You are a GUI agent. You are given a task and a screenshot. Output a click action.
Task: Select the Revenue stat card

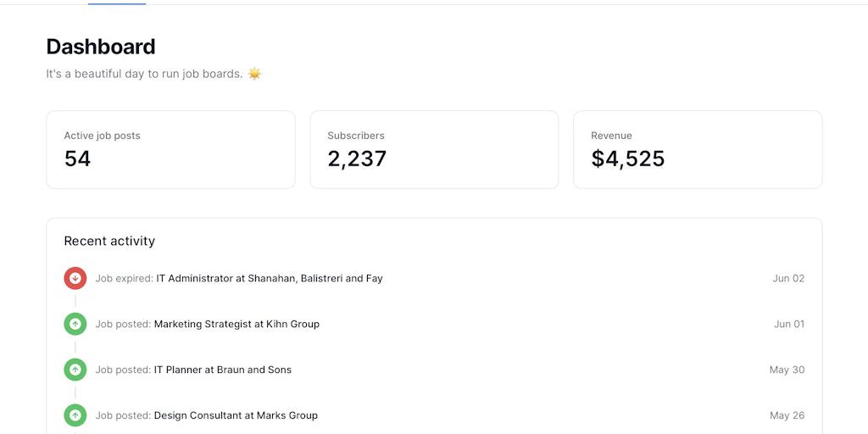point(698,149)
